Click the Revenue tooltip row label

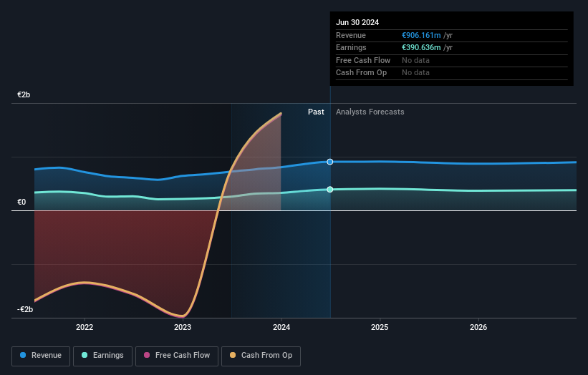[x=351, y=35]
